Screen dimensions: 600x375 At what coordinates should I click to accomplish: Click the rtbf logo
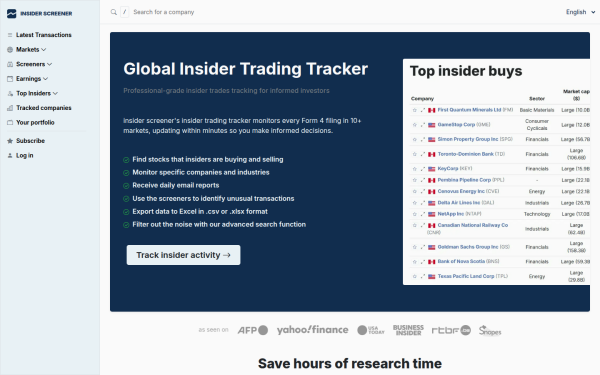pos(451,330)
